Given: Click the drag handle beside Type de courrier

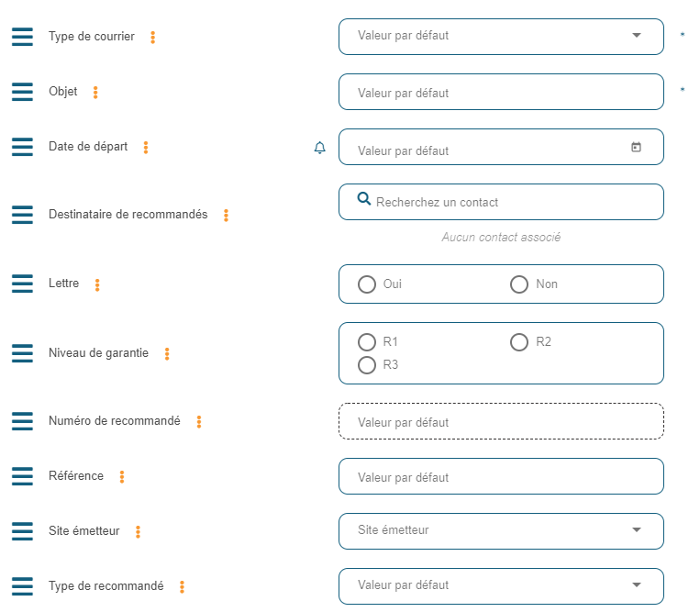Looking at the screenshot, I should tap(22, 37).
